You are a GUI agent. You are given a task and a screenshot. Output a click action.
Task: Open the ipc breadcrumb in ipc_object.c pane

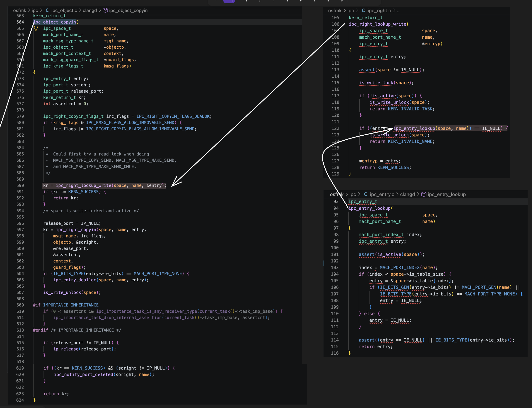[35, 10]
